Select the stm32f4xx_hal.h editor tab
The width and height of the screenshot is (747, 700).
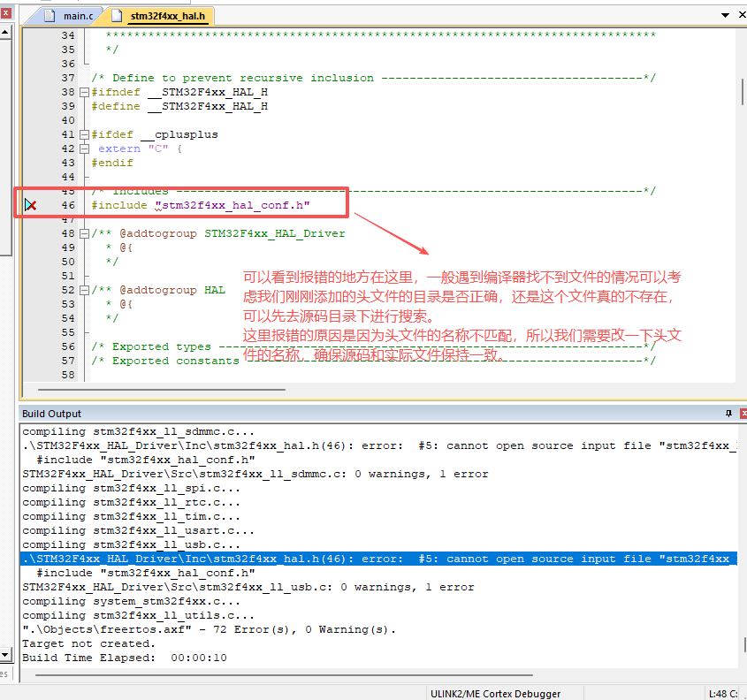coord(158,16)
